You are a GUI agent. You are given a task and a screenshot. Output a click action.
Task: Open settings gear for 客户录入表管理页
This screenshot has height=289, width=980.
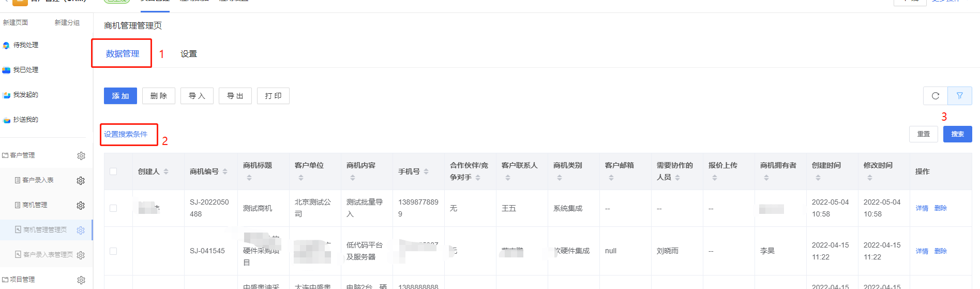81,255
